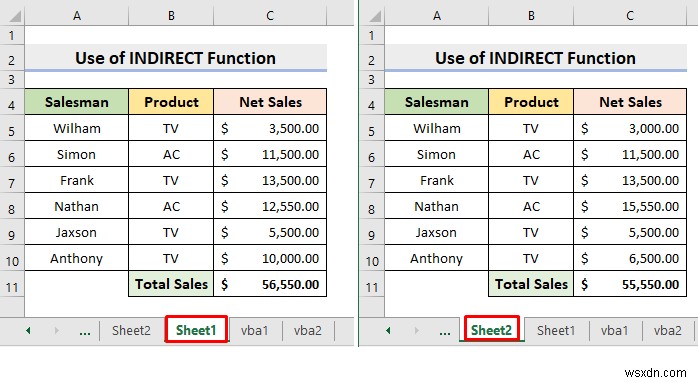Show hidden sheet tabs ellipsis in right window
The width and height of the screenshot is (698, 383).
tap(445, 332)
